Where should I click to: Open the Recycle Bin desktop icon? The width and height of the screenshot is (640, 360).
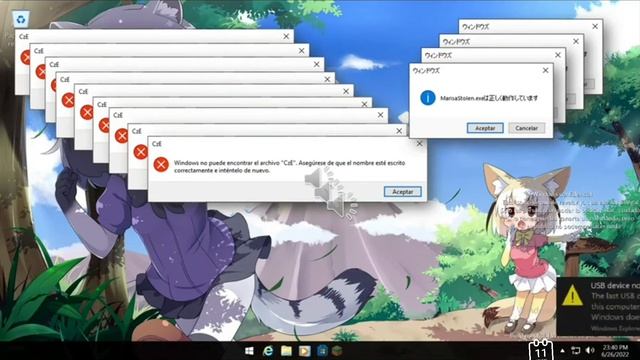(x=21, y=19)
